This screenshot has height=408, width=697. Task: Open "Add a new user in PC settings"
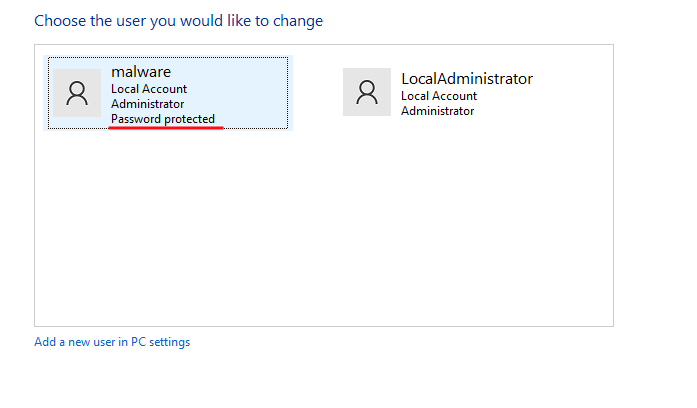coord(112,342)
